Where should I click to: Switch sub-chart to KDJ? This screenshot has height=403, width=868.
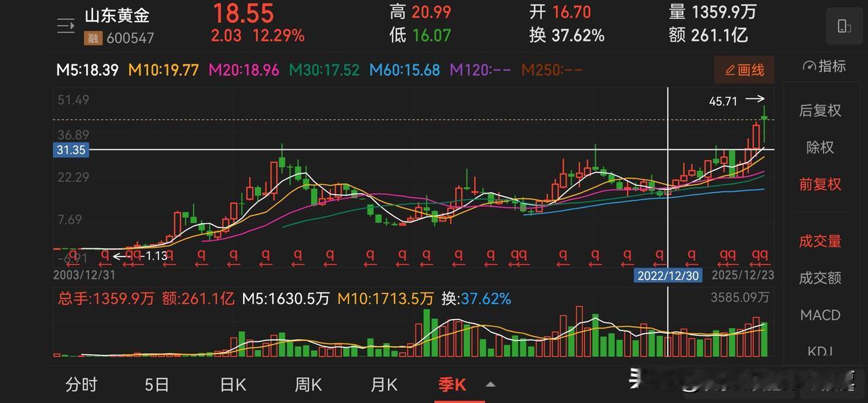(820, 351)
